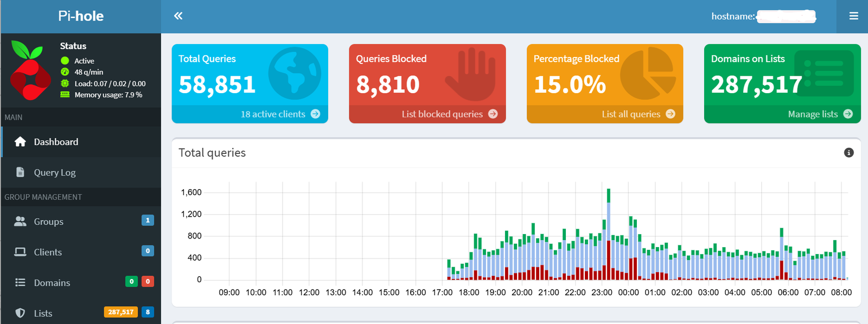Viewport: 868px width, 324px height.
Task: Collapse sidebar with double chevron icon
Action: pyautogui.click(x=178, y=16)
